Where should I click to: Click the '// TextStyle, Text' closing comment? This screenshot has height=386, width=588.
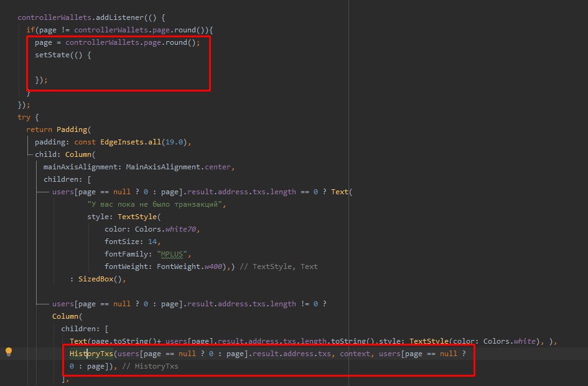[279, 266]
